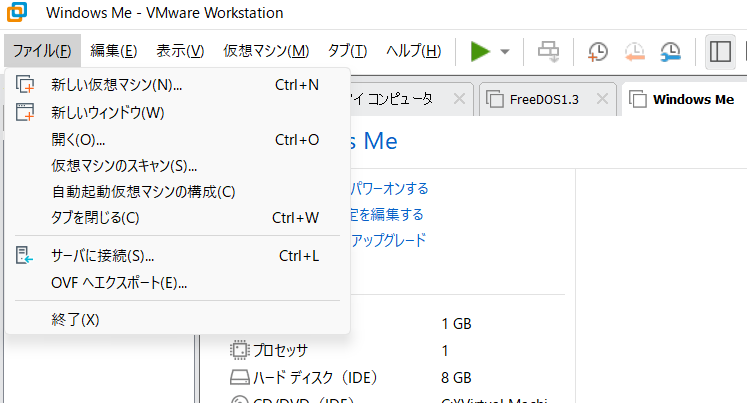Click the green Power On play button
This screenshot has width=747, height=403.
480,51
